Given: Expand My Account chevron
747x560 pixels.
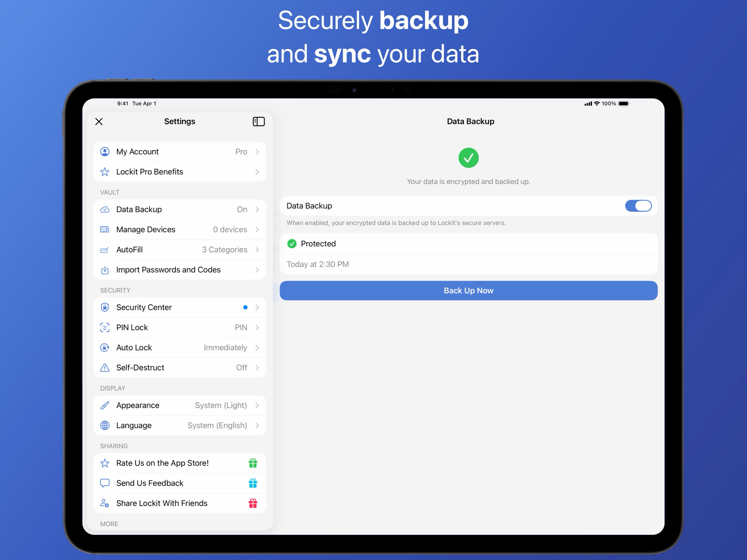Looking at the screenshot, I should (x=257, y=152).
